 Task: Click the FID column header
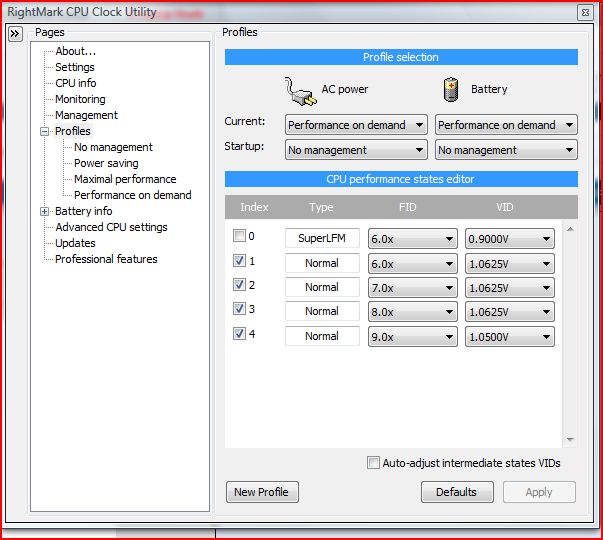point(407,207)
